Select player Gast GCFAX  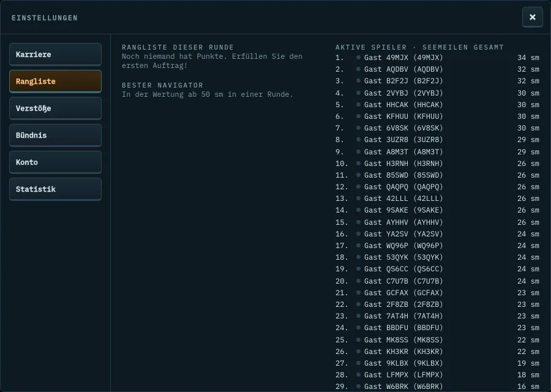pos(437,293)
